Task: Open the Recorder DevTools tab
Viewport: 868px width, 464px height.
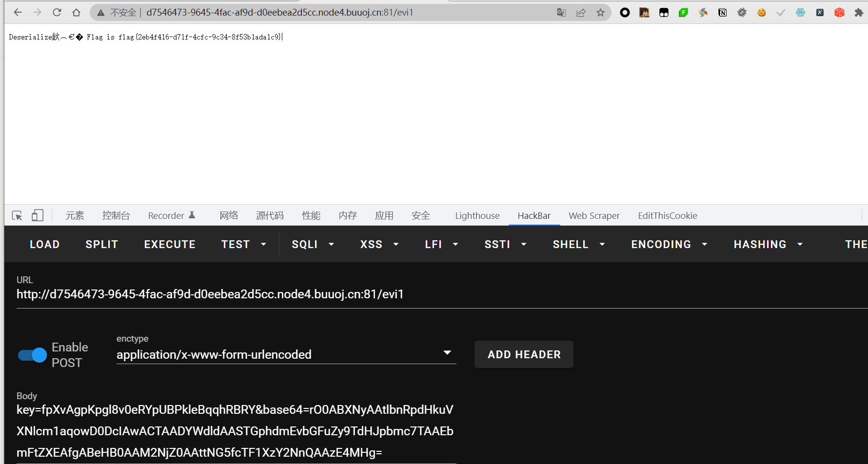Action: coord(172,215)
